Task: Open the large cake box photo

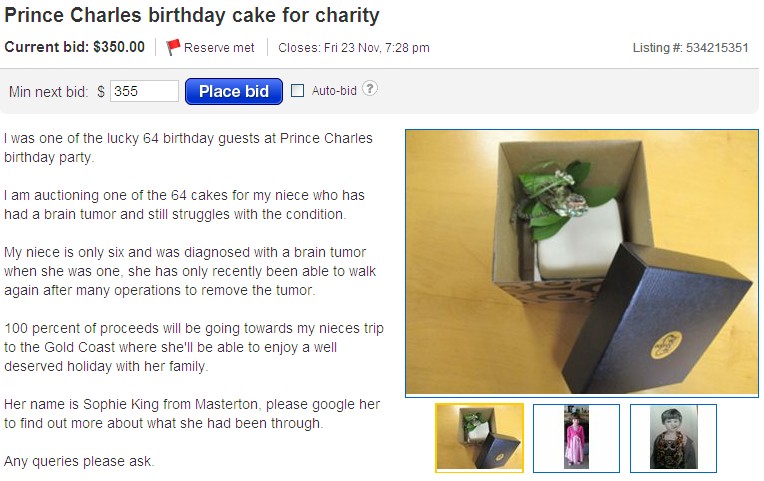Action: [581, 262]
